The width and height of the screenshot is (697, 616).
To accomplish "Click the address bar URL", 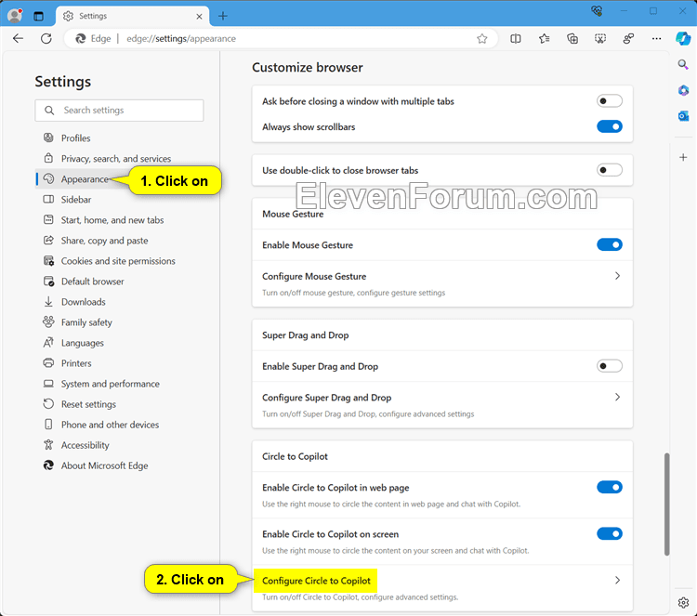I will pyautogui.click(x=181, y=39).
